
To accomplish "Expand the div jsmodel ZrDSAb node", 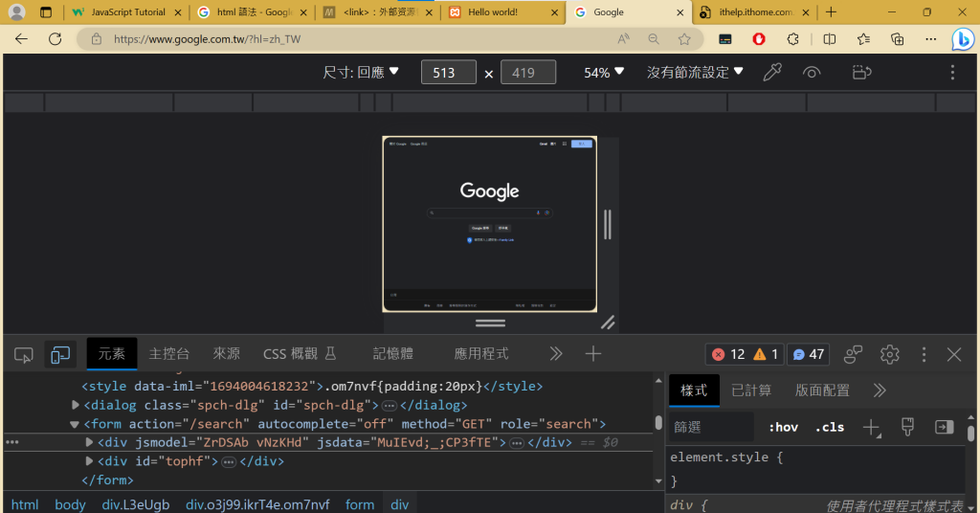I will pos(89,442).
